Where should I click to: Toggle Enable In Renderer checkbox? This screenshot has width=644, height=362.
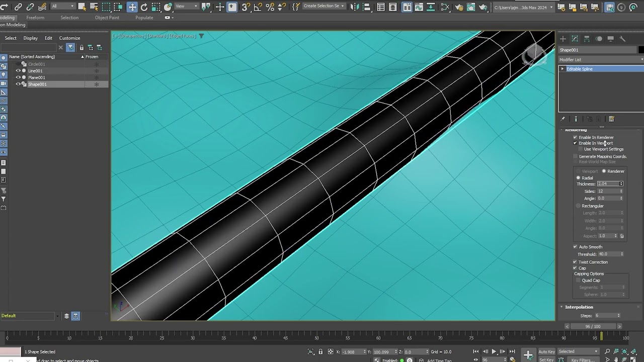point(575,137)
